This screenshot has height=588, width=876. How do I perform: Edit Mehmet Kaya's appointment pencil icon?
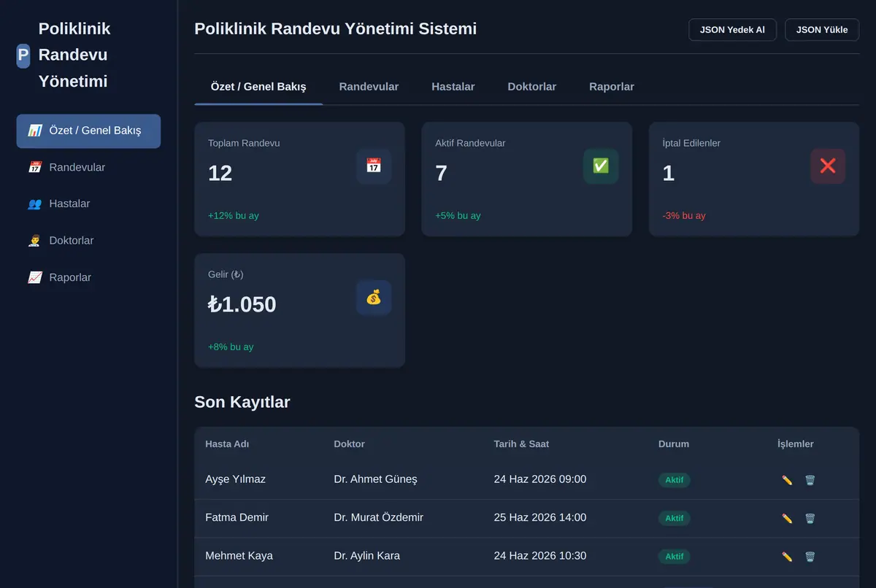tap(787, 557)
